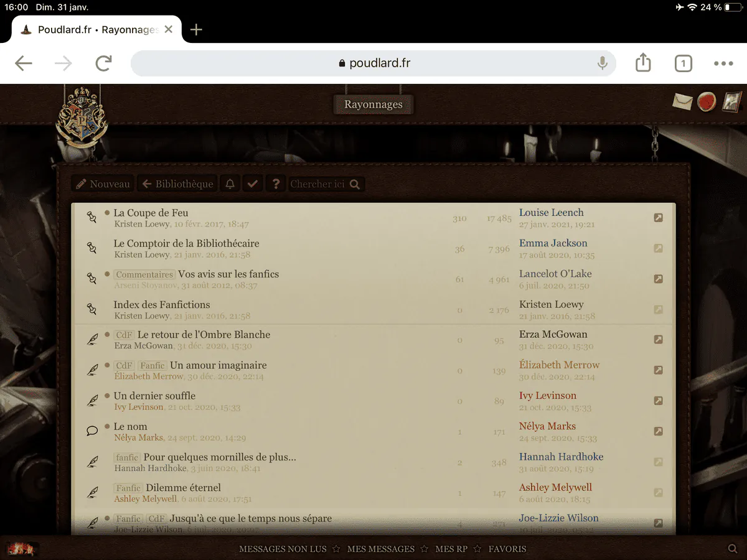Image resolution: width=747 pixels, height=560 pixels.
Task: Open FAVORIS in bottom bar
Action: (507, 549)
